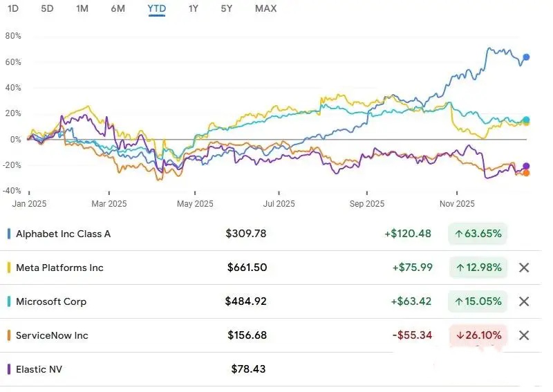
Task: Open Alphabet Inc Class A stock
Action: point(63,234)
